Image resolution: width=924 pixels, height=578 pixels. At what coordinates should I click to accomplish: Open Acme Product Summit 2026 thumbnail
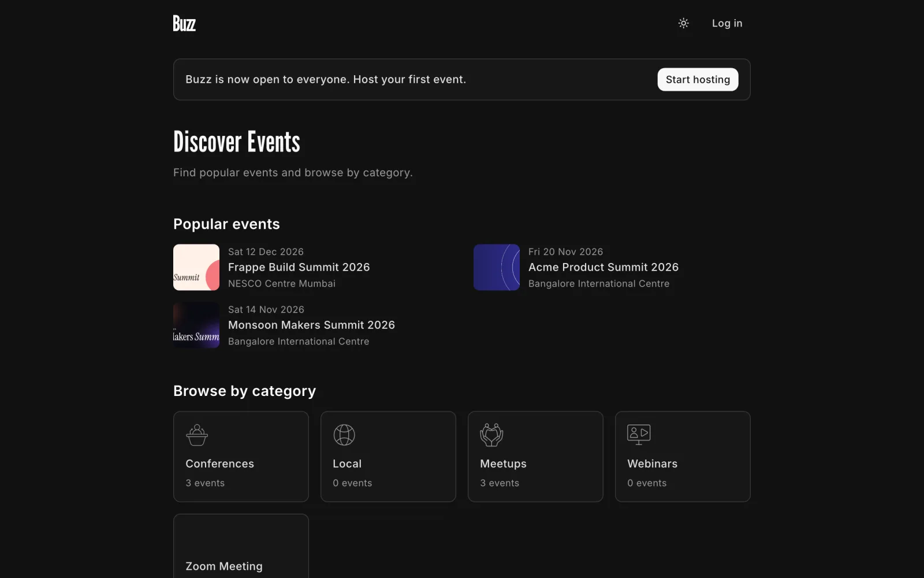click(x=497, y=267)
